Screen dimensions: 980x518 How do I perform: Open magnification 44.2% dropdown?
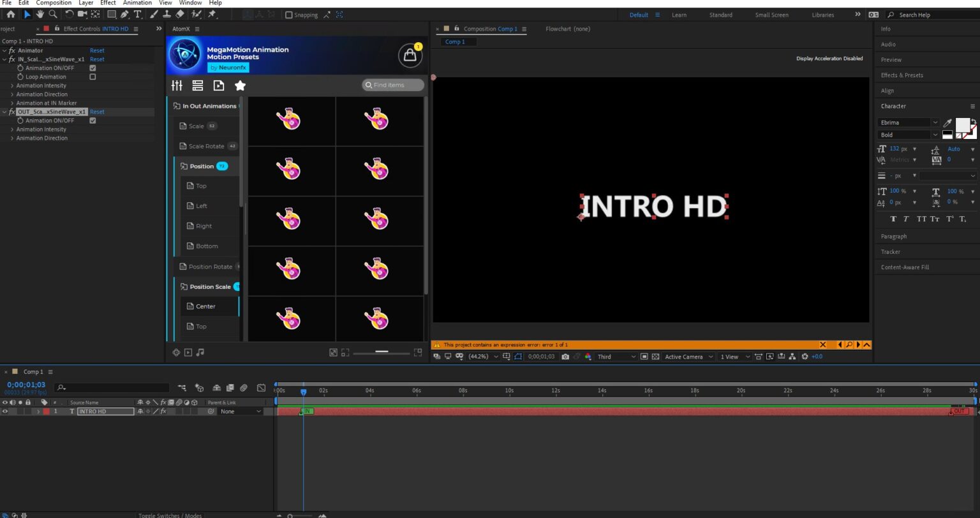click(x=483, y=357)
